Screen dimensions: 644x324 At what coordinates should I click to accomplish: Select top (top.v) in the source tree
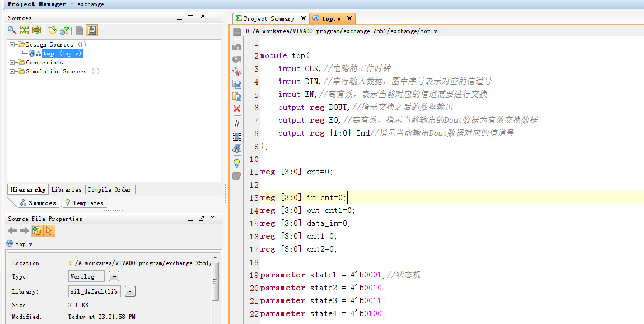62,53
